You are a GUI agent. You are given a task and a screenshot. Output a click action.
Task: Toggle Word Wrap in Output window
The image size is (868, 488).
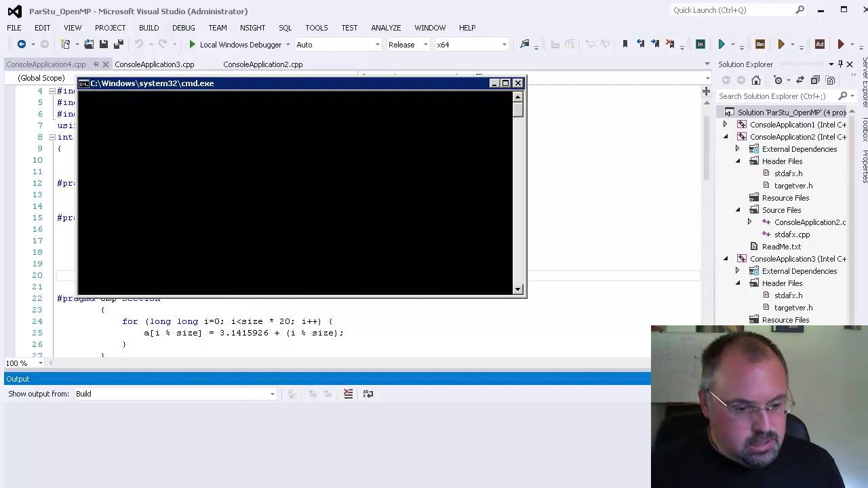(368, 393)
